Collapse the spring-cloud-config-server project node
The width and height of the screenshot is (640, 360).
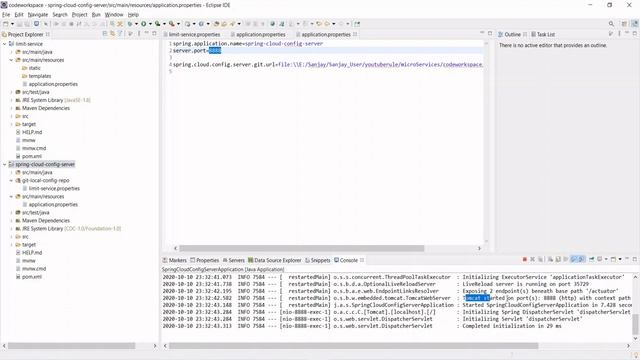coord(4,164)
